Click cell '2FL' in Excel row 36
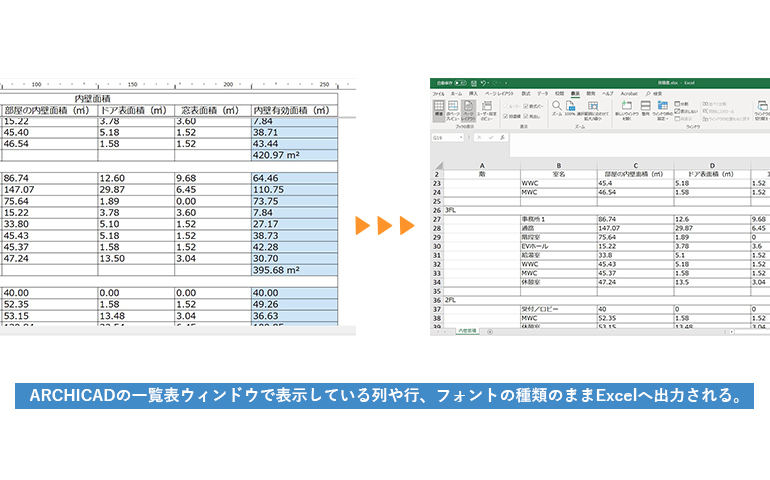 coord(450,300)
